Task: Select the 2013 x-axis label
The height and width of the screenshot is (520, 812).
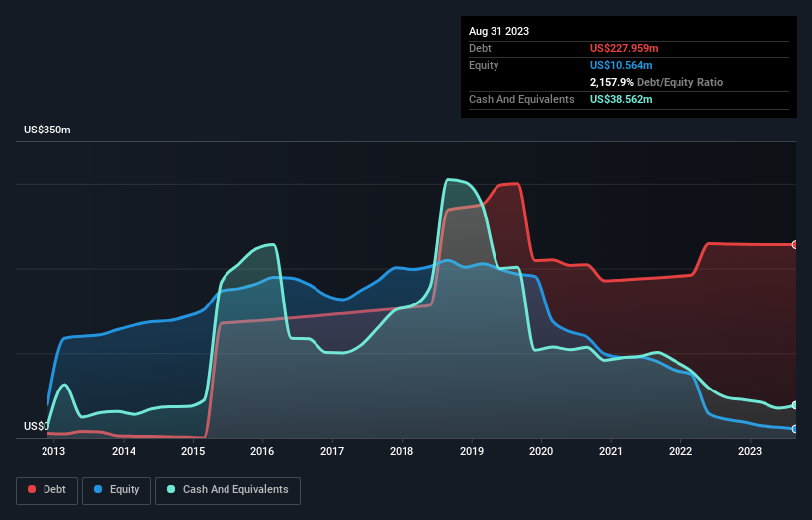Action: pos(53,451)
